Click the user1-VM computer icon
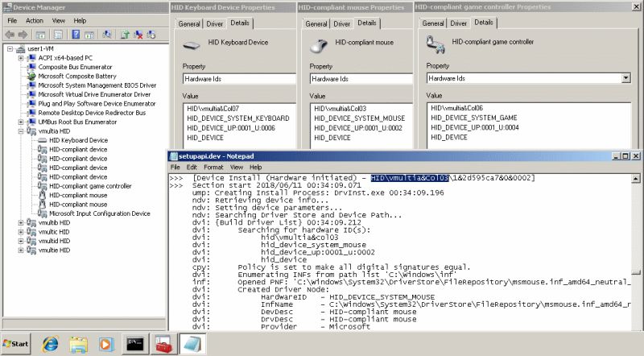 [20, 49]
